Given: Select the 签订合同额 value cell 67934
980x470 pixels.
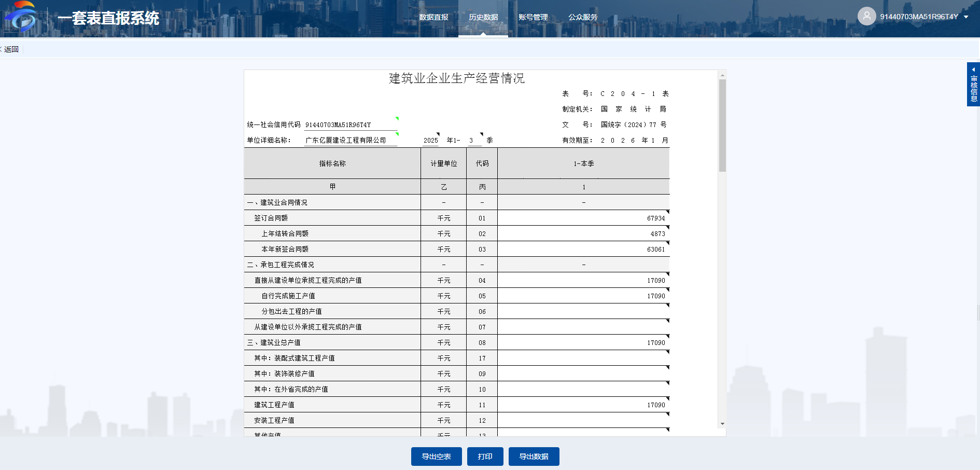Looking at the screenshot, I should tap(583, 218).
